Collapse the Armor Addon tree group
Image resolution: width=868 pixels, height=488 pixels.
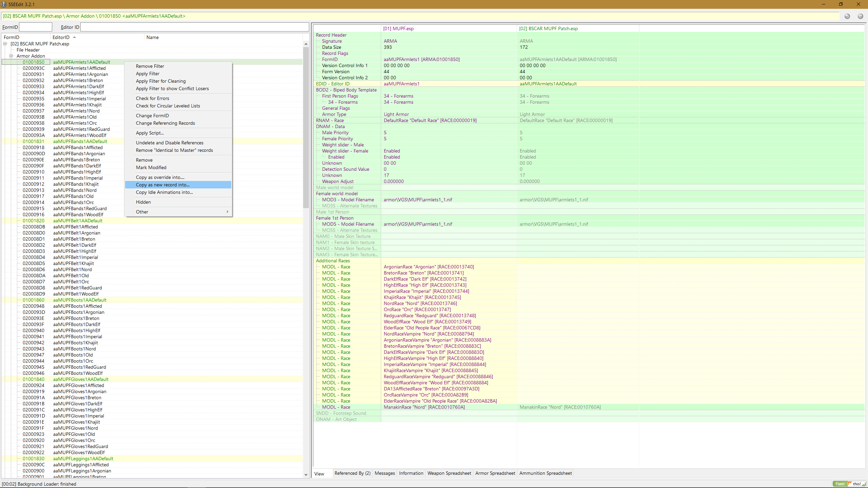tap(11, 56)
